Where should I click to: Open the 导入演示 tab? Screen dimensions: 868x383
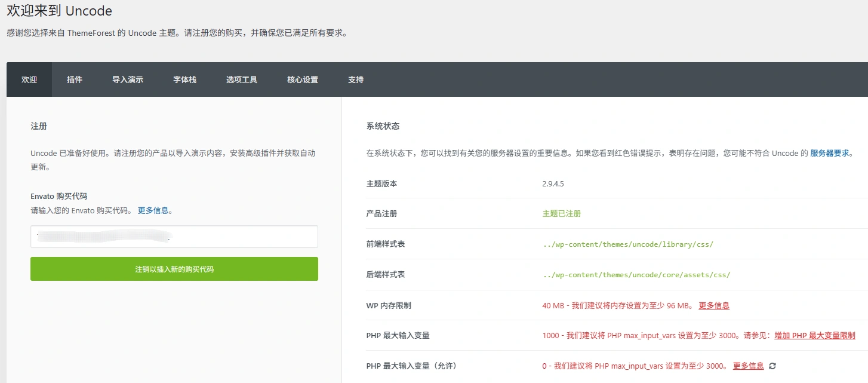click(x=127, y=79)
